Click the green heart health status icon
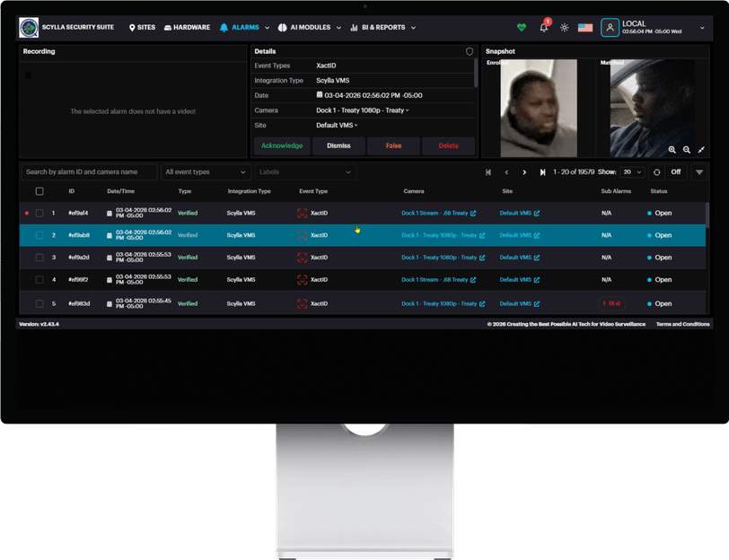The width and height of the screenshot is (729, 560). 522,28
